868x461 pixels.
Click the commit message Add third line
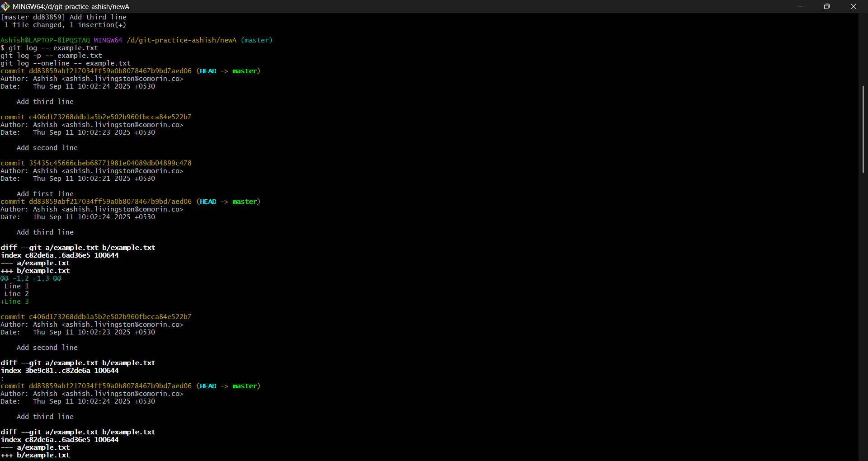(45, 101)
